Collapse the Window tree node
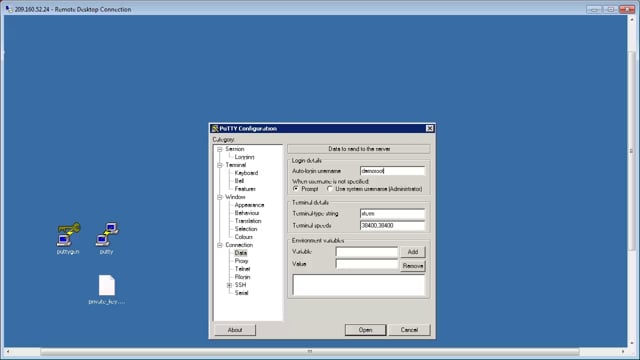This screenshot has height=360, width=640. click(220, 197)
